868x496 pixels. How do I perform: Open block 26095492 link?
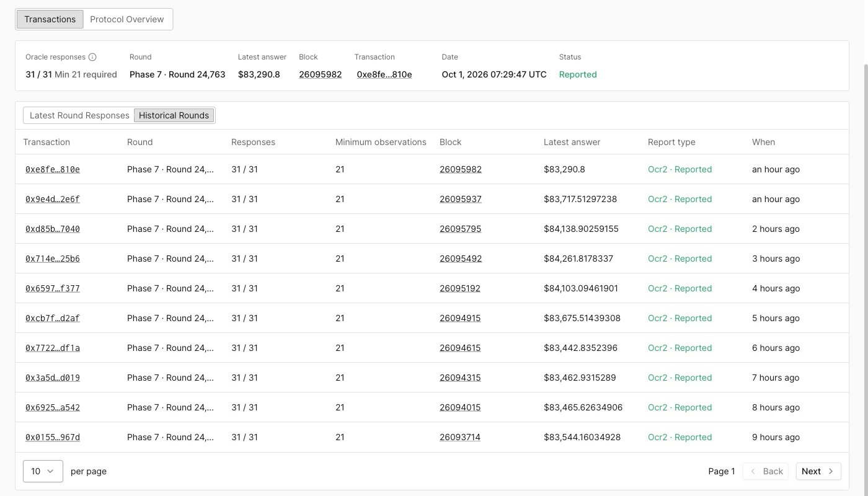pyautogui.click(x=461, y=259)
